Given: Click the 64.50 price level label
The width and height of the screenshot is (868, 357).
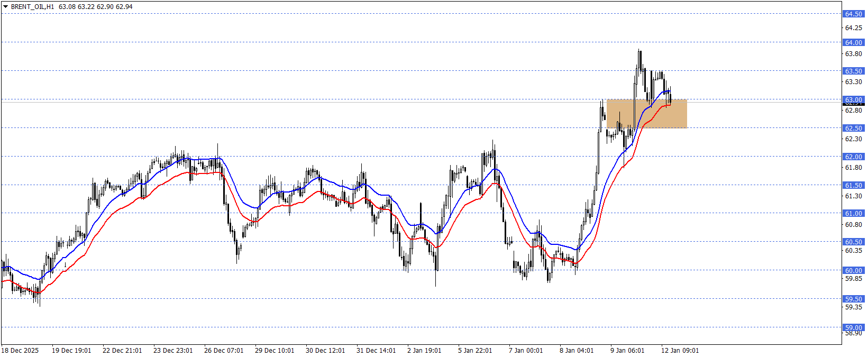Looking at the screenshot, I should click(x=853, y=14).
